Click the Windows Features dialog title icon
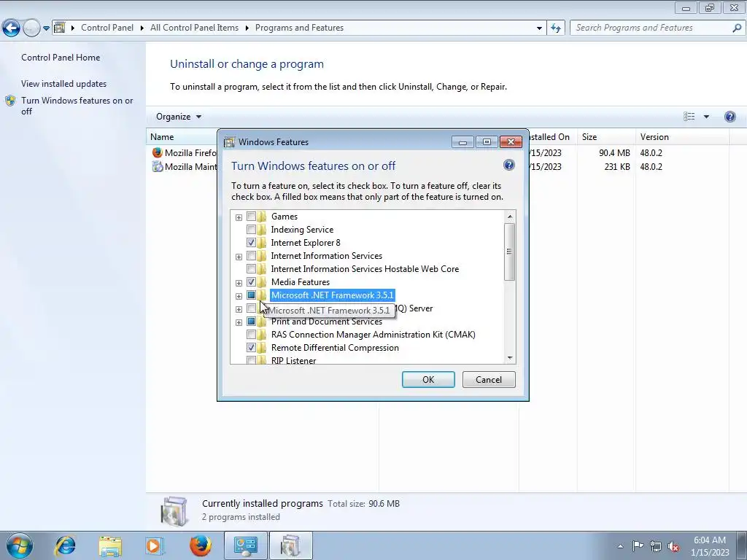Image resolution: width=747 pixels, height=560 pixels. (x=230, y=142)
